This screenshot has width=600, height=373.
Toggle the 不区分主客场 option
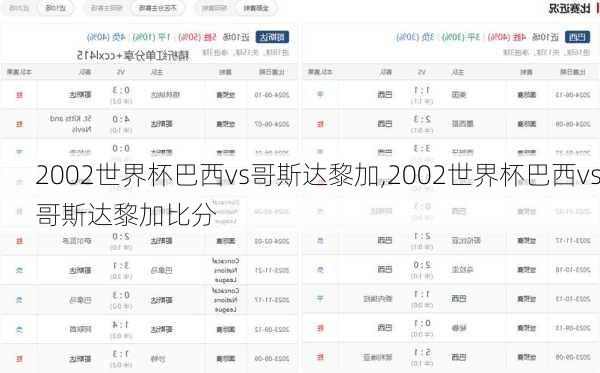[x=157, y=8]
